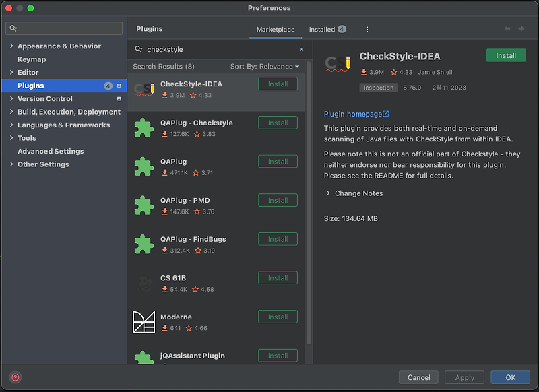539x392 pixels.
Task: Click the CheckStyle-IDEA plugin icon in results
Action: [x=142, y=88]
